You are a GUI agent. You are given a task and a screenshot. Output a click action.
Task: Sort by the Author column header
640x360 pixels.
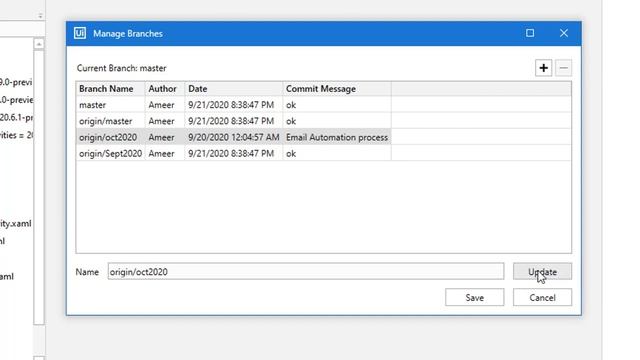164,89
